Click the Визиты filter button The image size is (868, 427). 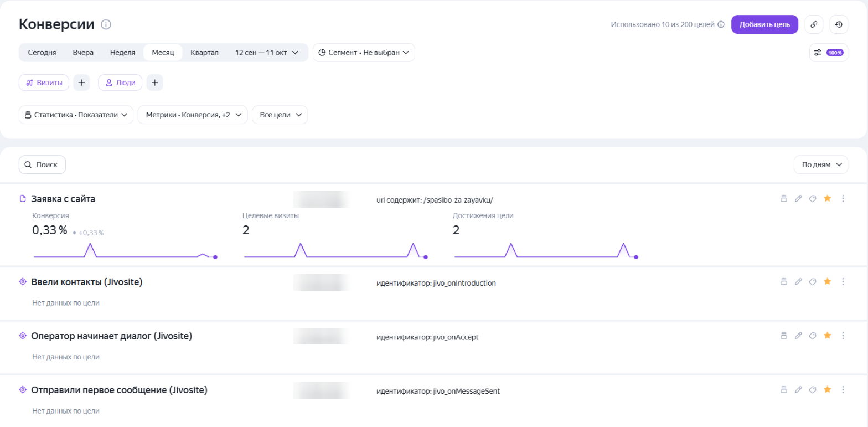(x=44, y=83)
